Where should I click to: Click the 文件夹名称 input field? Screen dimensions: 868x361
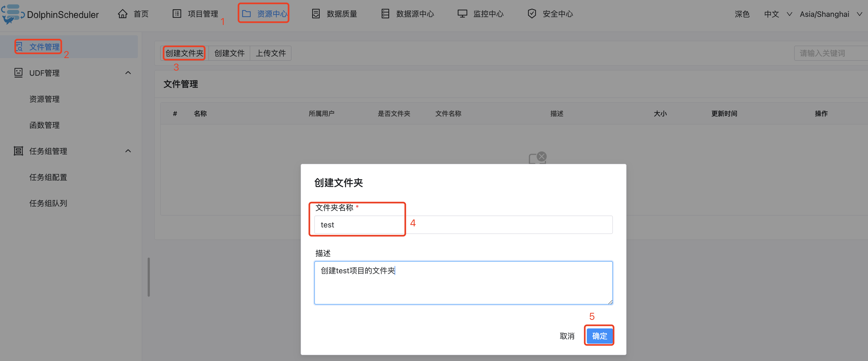click(463, 225)
